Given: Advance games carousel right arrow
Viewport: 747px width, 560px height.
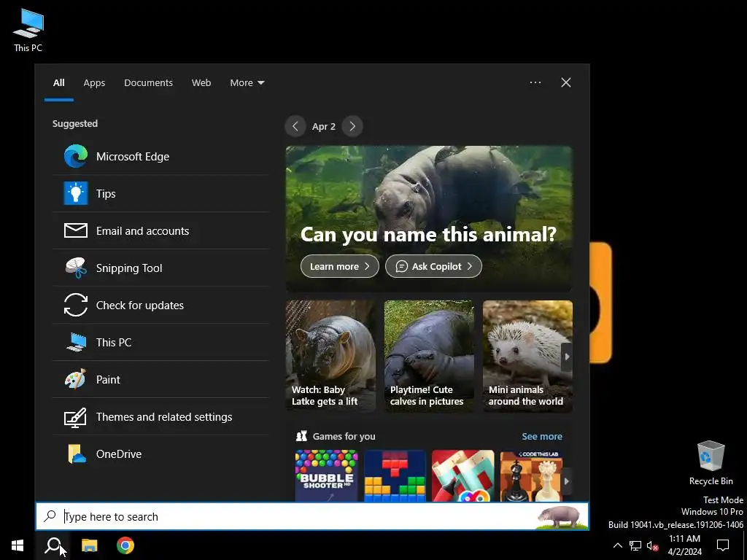Looking at the screenshot, I should [567, 481].
